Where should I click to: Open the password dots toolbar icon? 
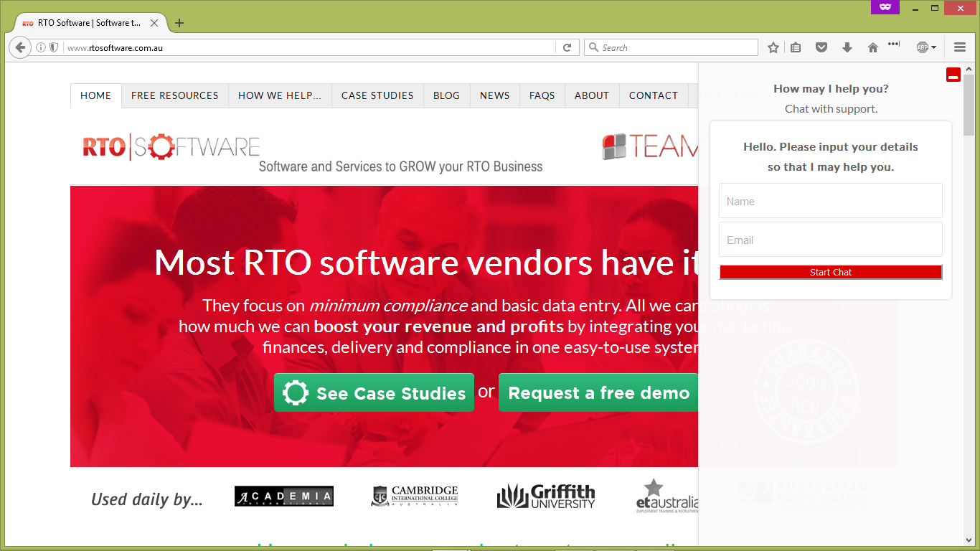point(894,44)
